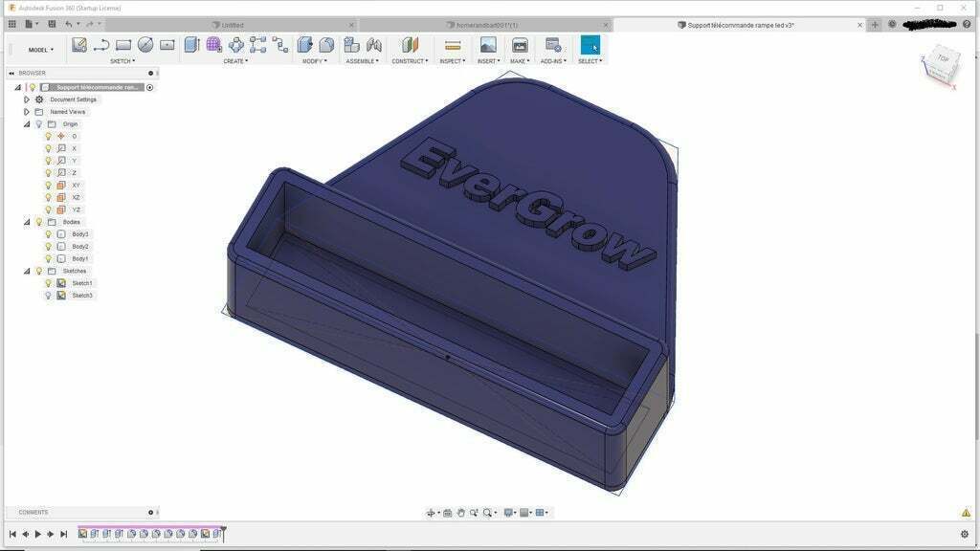
Task: Open the data panel grid icon
Action: (x=11, y=24)
